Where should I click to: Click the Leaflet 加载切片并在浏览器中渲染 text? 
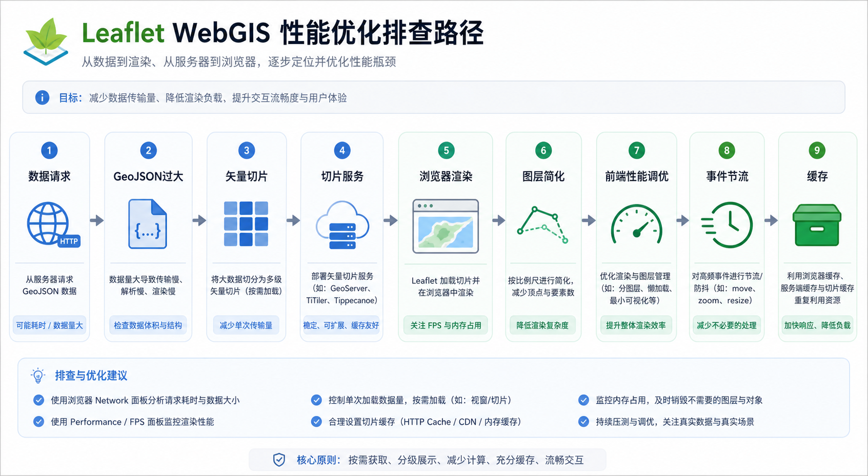[446, 286]
